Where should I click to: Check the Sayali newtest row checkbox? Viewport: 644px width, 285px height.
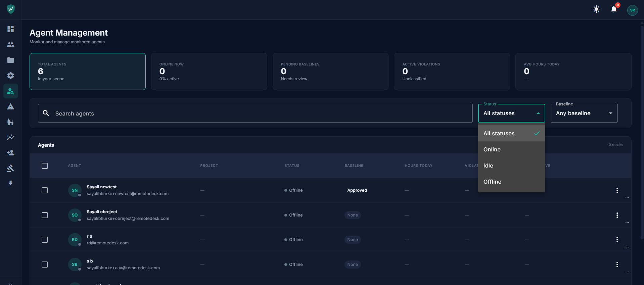[x=45, y=190]
